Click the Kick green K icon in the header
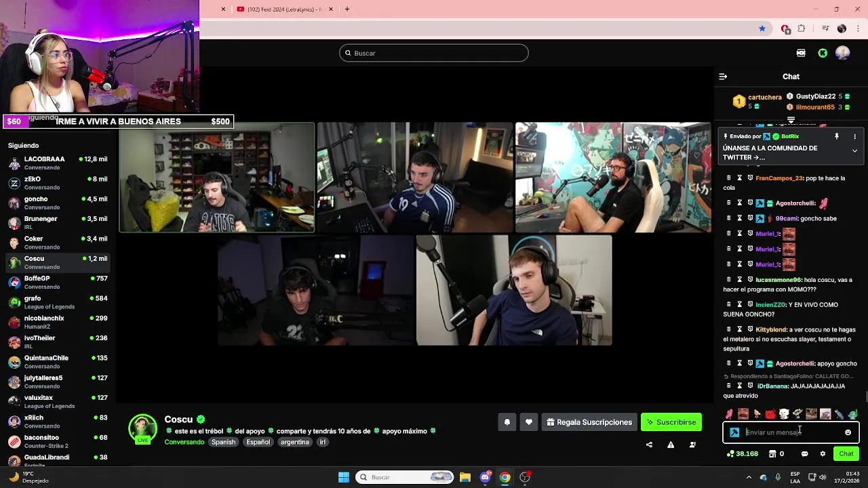The image size is (868, 488). pos(823,53)
